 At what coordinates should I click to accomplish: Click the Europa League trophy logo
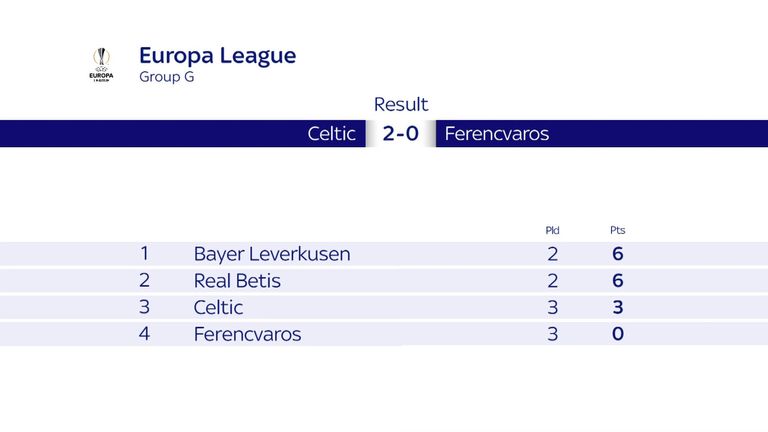click(x=101, y=64)
